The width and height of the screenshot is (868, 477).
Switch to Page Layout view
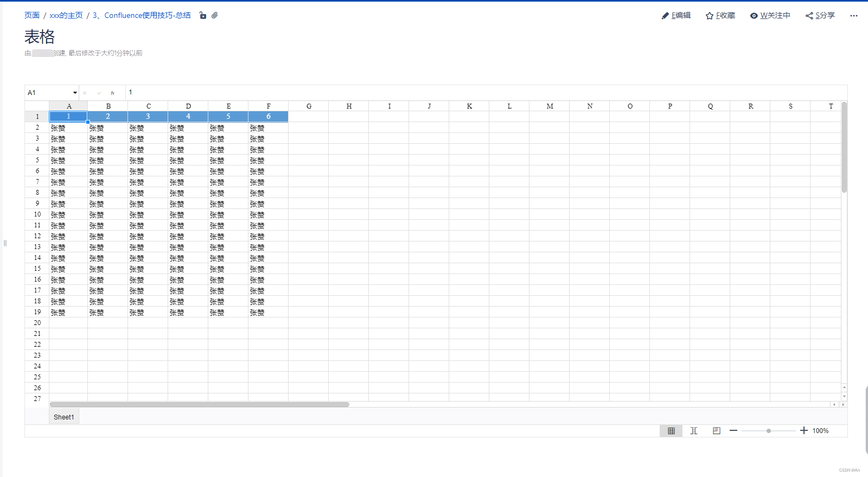717,431
